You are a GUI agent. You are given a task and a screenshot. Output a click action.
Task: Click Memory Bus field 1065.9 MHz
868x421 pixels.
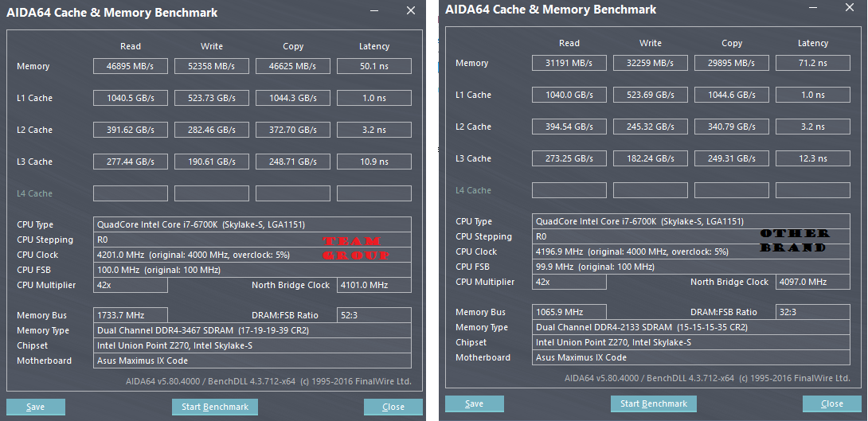coord(569,312)
